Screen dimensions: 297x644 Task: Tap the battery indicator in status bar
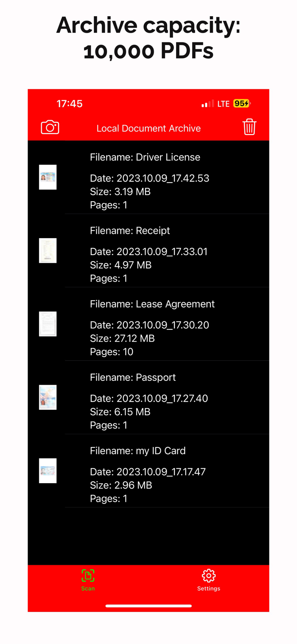(242, 104)
